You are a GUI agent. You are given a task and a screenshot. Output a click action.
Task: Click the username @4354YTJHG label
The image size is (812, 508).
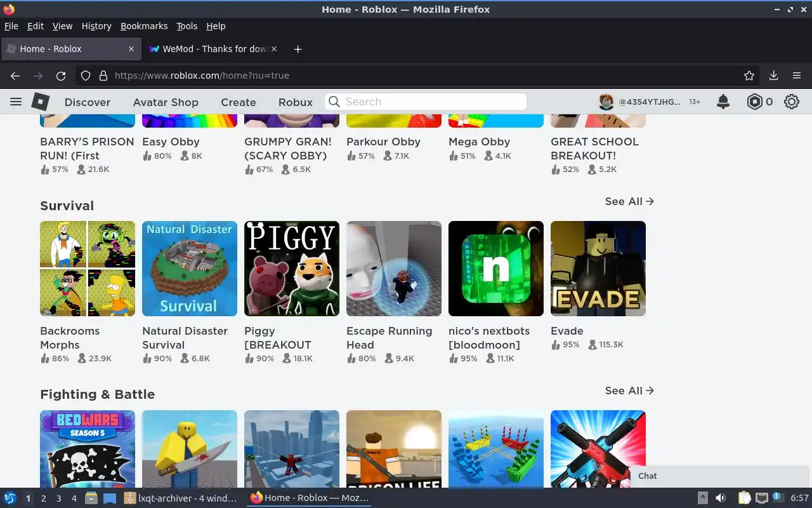pos(650,102)
